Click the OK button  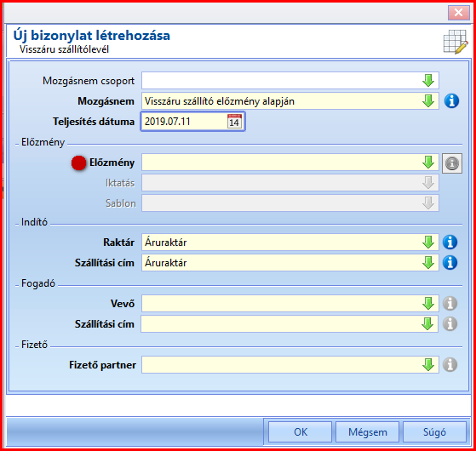tap(301, 431)
